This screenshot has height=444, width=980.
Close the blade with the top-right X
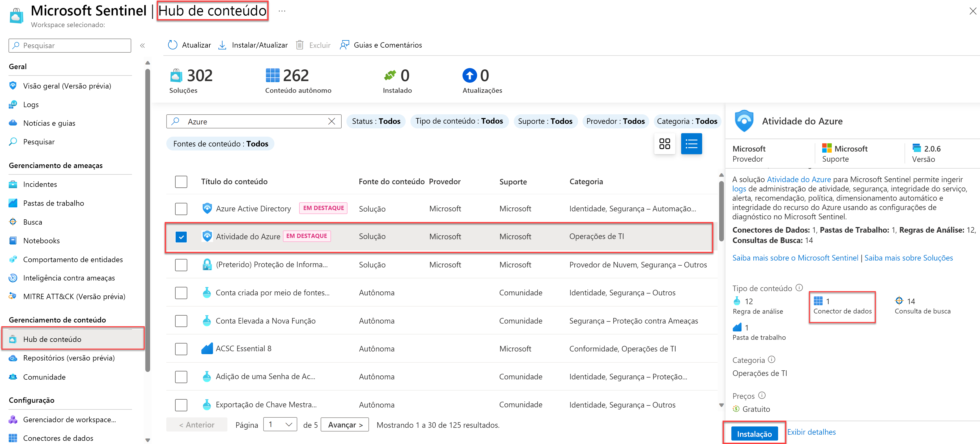coord(972,11)
